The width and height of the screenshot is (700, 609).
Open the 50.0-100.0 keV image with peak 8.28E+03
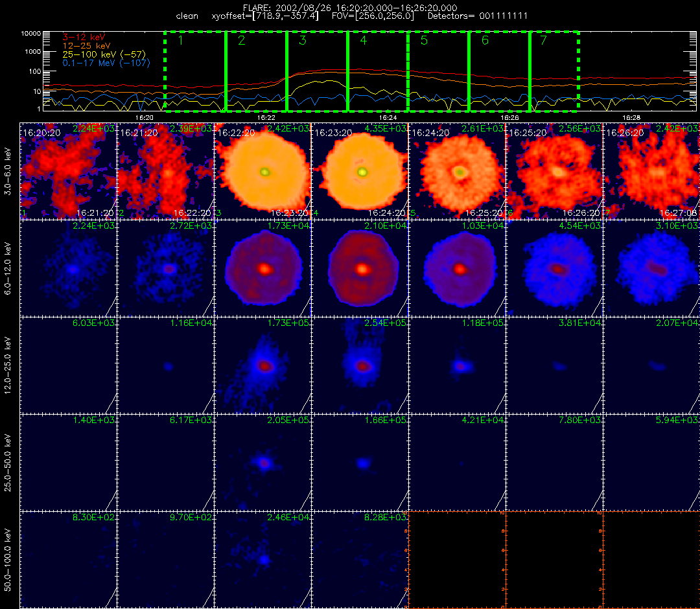tap(360, 560)
